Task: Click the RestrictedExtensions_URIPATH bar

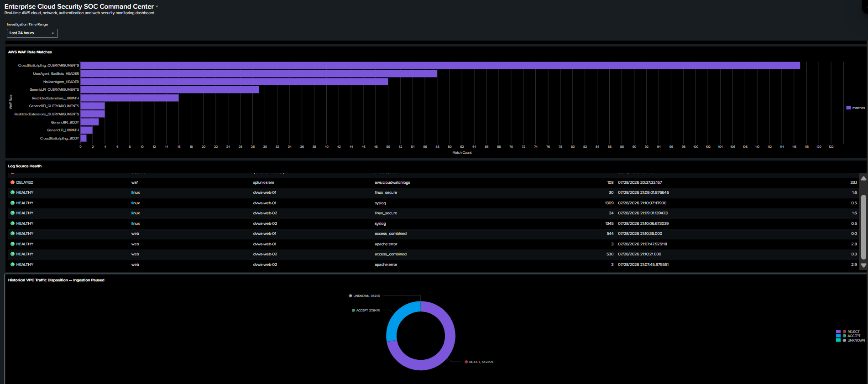Action: tap(130, 98)
